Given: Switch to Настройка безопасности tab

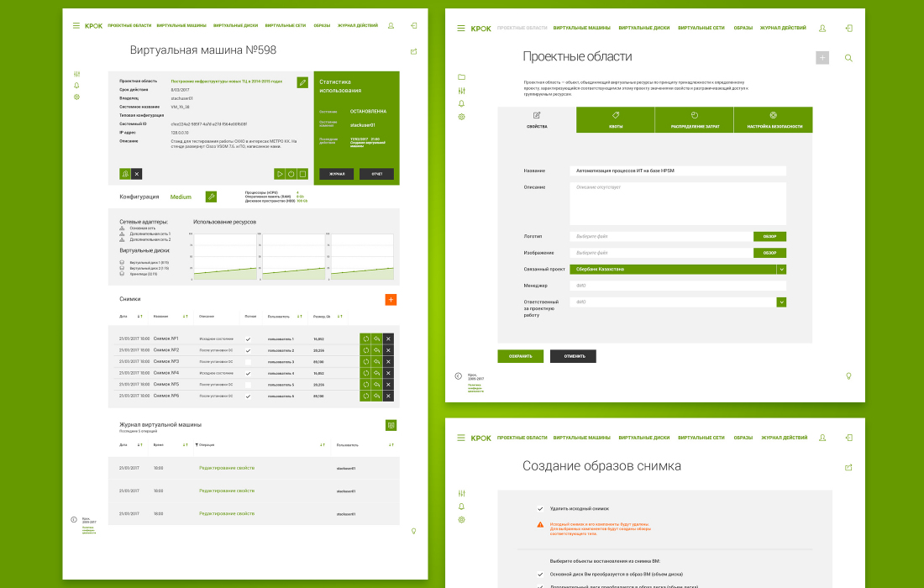Looking at the screenshot, I should point(773,119).
